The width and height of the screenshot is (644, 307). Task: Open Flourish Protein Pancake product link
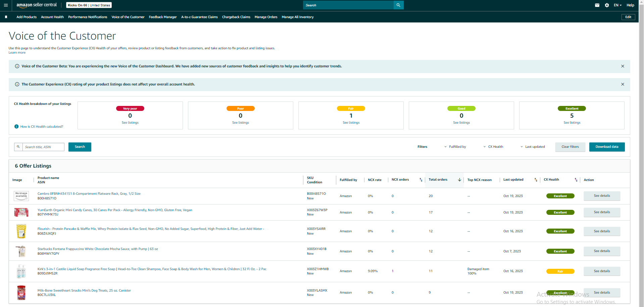point(151,229)
